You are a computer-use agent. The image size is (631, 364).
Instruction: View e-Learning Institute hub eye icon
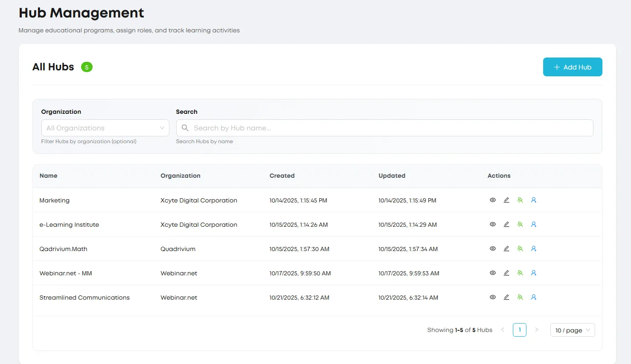click(x=492, y=224)
